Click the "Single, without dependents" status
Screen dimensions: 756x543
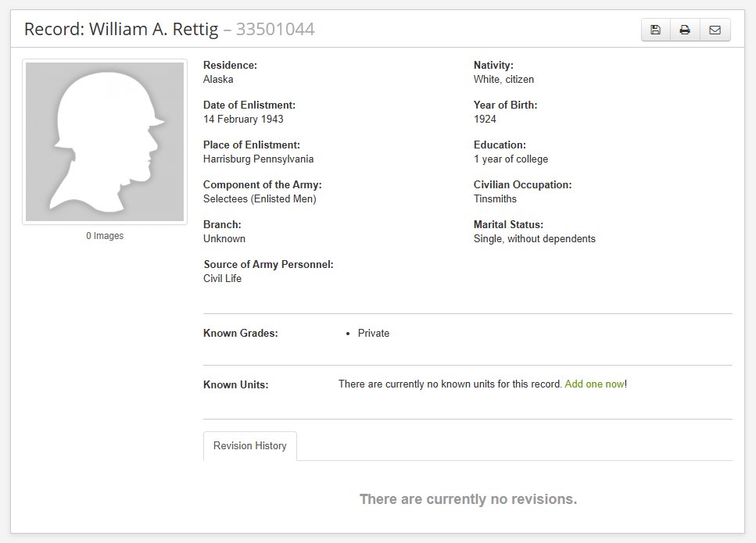click(x=534, y=239)
